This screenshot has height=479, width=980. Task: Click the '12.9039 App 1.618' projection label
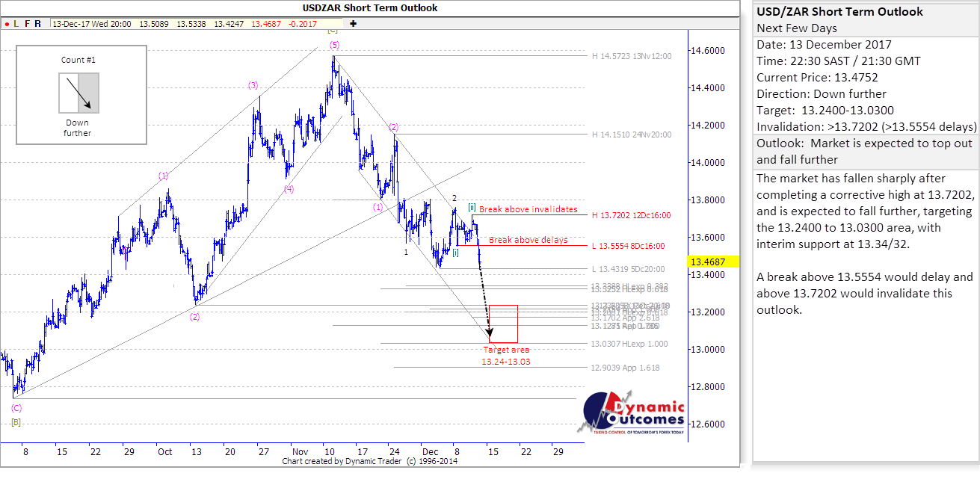click(625, 368)
